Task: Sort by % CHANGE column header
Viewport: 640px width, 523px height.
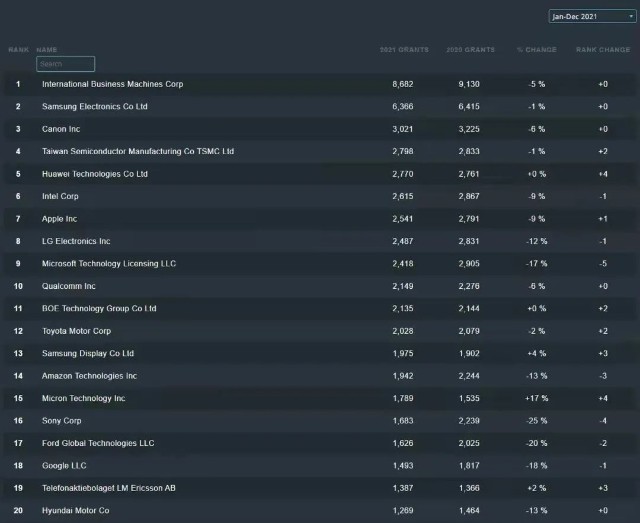Action: pos(536,49)
